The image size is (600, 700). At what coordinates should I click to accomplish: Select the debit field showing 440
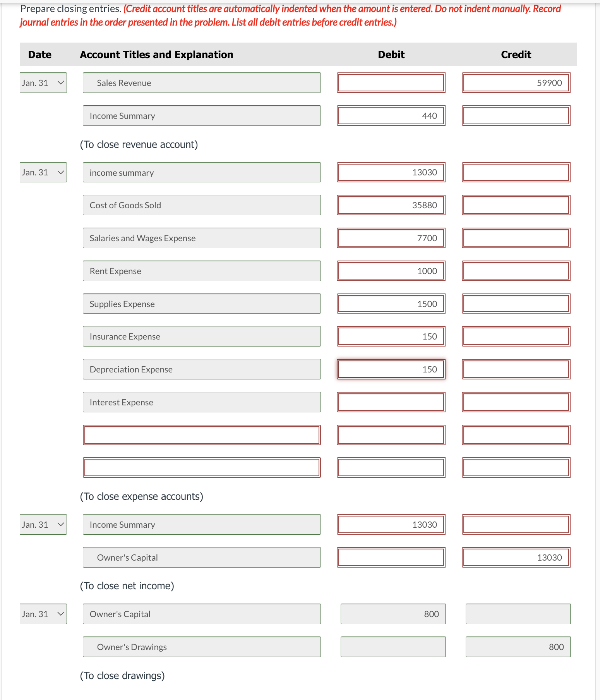391,115
